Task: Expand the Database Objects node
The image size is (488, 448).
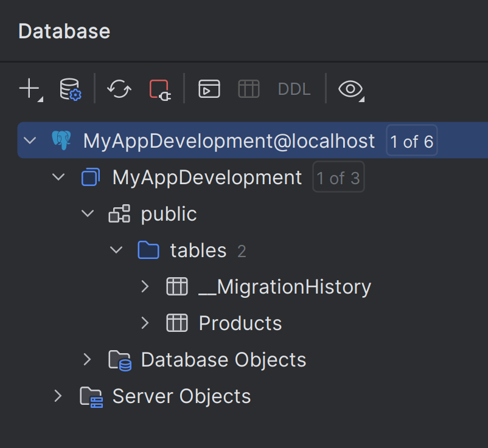Action: point(88,359)
